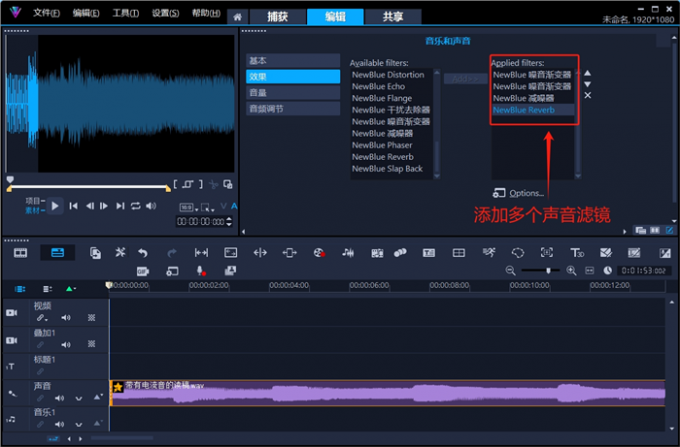Screen dimensions: 680x447
Task: Open the 音频调节 options section
Action: click(293, 109)
